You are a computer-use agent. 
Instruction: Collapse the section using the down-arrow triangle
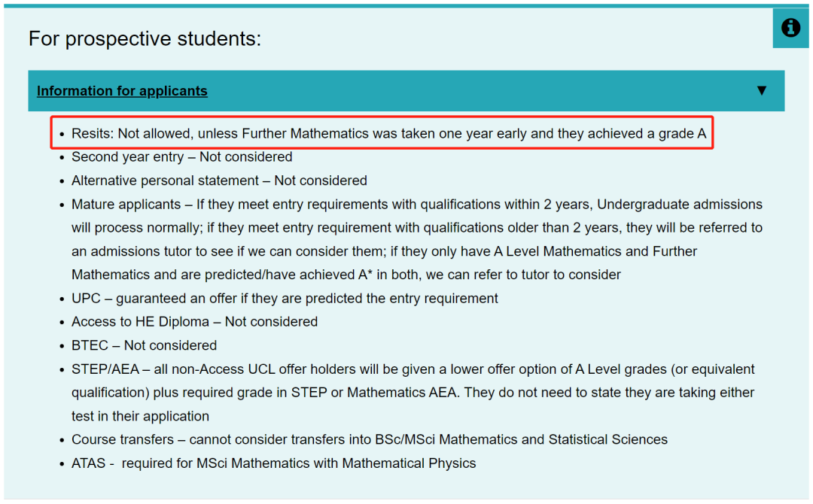[x=761, y=91]
